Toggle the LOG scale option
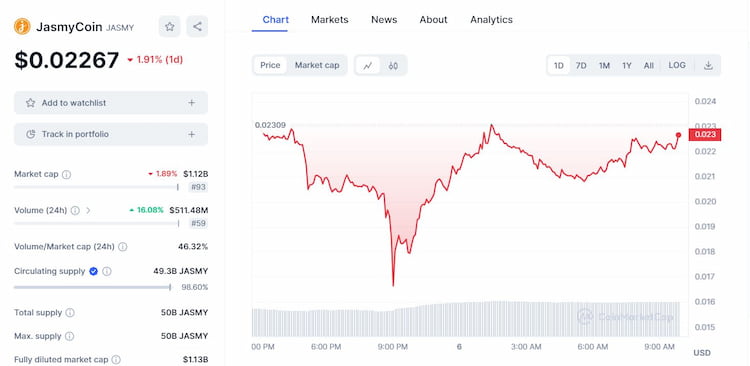750x366 pixels. (677, 66)
